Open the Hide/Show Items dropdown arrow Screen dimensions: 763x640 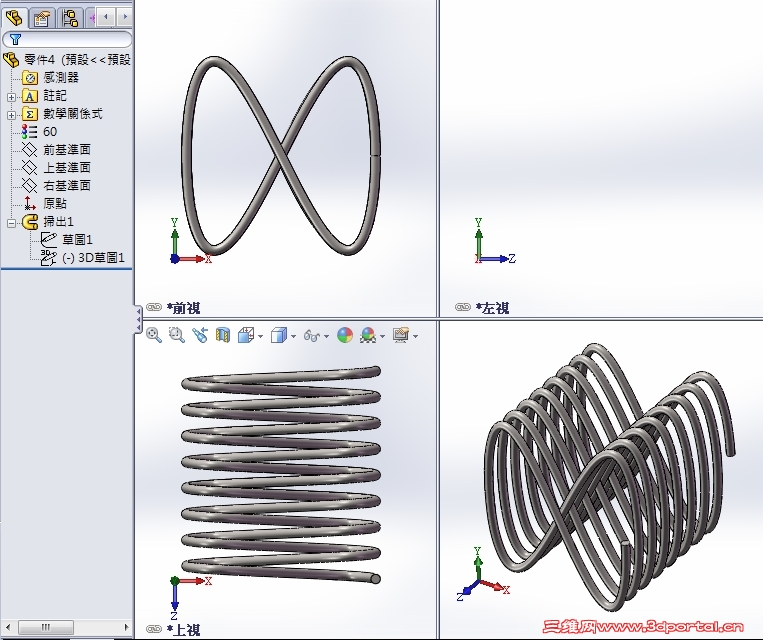click(x=327, y=336)
